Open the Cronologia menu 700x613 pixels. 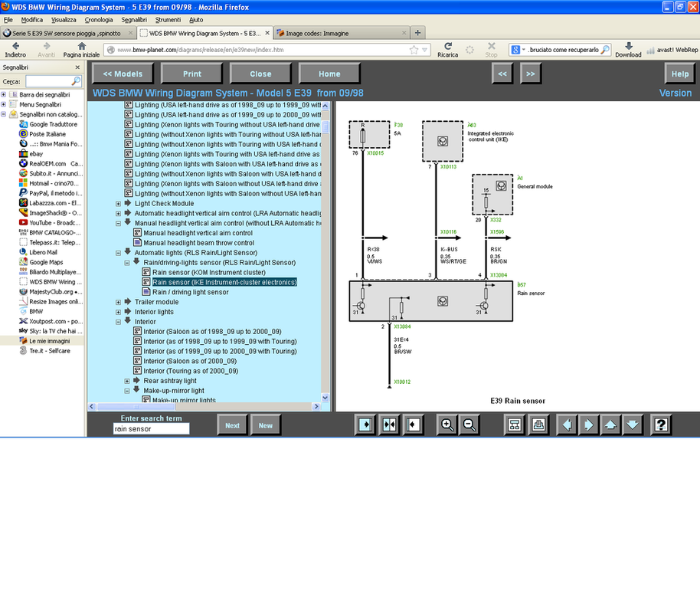(x=99, y=20)
